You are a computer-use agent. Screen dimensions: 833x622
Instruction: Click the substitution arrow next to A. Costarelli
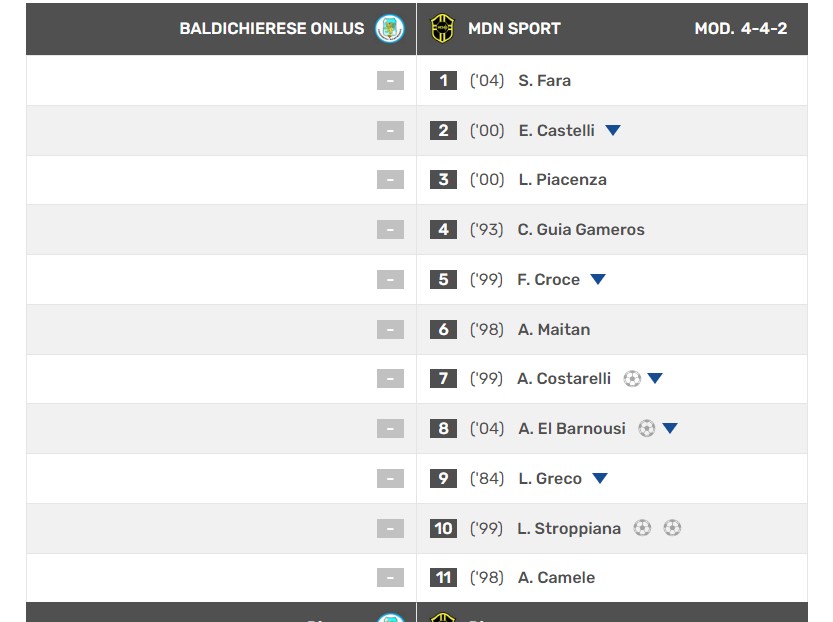655,379
